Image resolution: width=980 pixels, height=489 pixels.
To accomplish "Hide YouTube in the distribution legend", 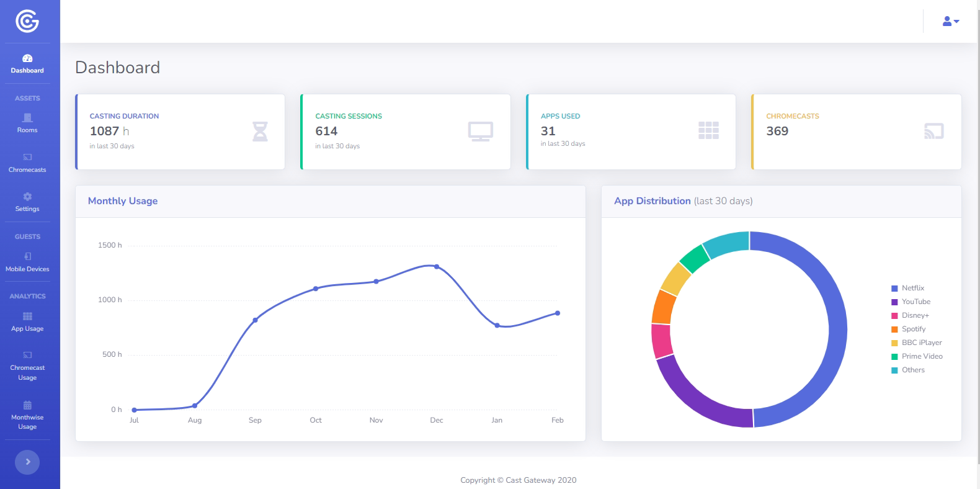I will [x=915, y=302].
